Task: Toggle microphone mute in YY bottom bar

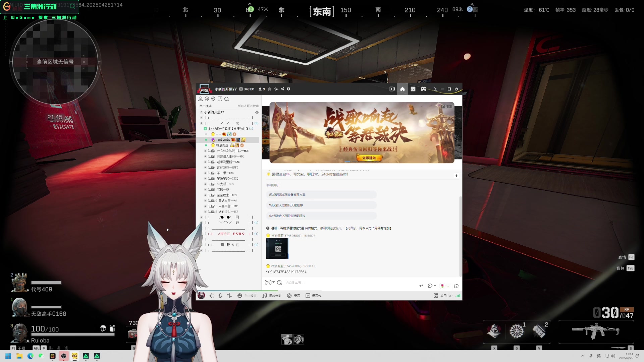Action: pyautogui.click(x=220, y=296)
